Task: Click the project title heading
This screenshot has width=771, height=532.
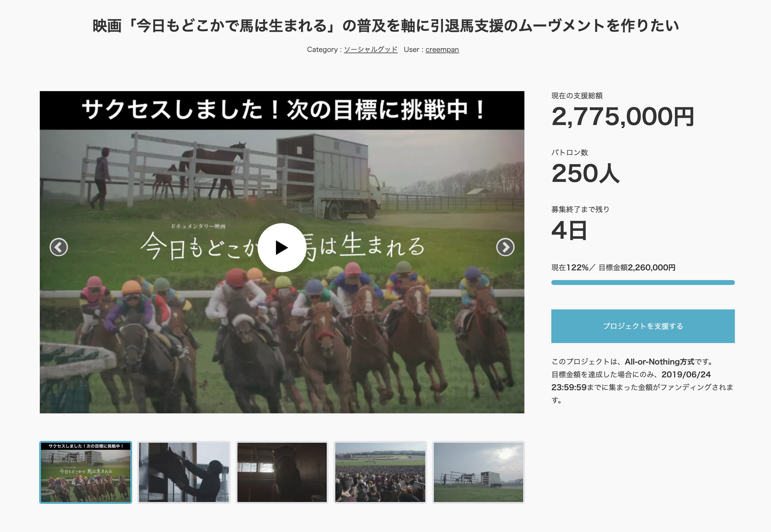Action: click(386, 26)
